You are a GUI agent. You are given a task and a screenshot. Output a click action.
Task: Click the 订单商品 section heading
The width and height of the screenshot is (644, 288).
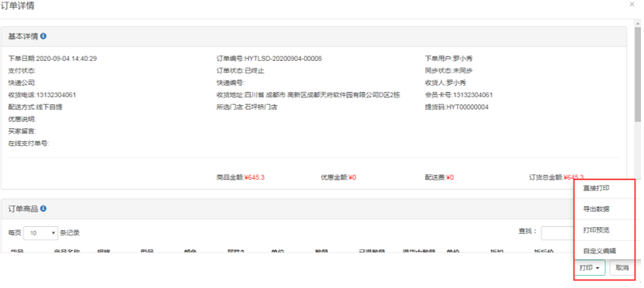point(23,208)
